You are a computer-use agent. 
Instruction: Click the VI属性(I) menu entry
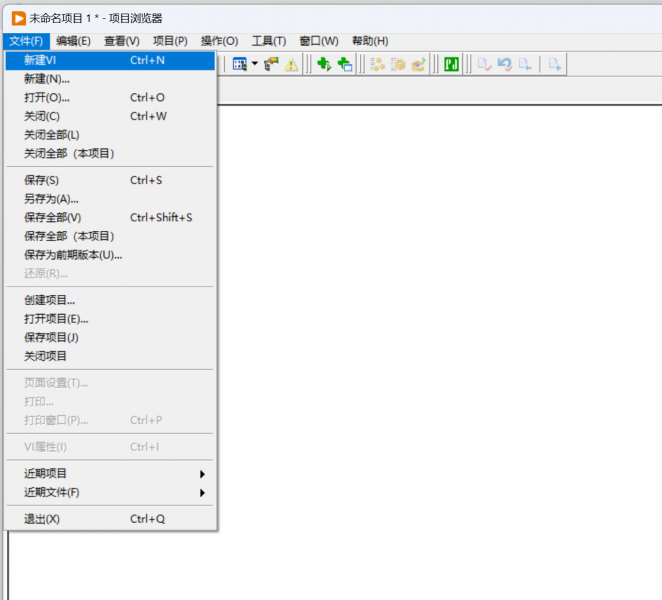[110, 447]
